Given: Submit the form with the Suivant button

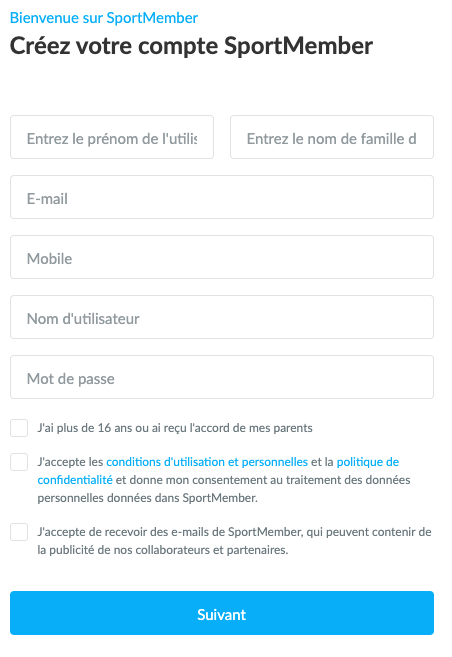Looking at the screenshot, I should (x=222, y=613).
